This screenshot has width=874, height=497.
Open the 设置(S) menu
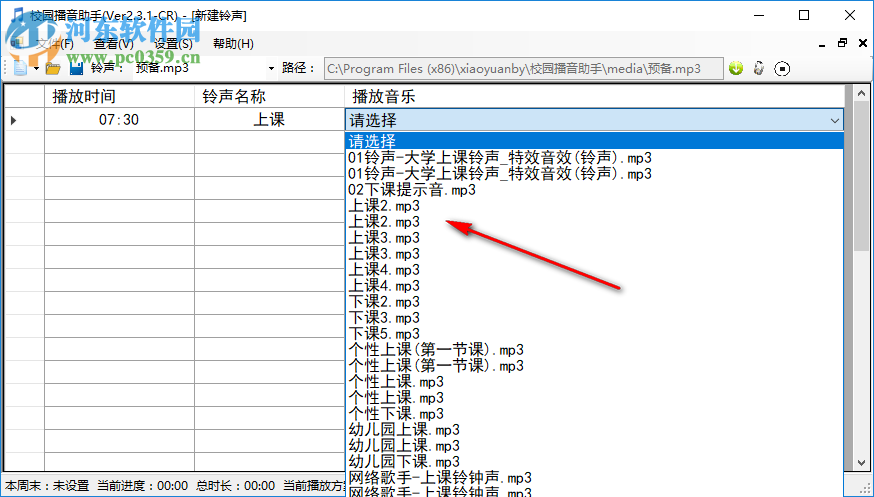pos(173,43)
